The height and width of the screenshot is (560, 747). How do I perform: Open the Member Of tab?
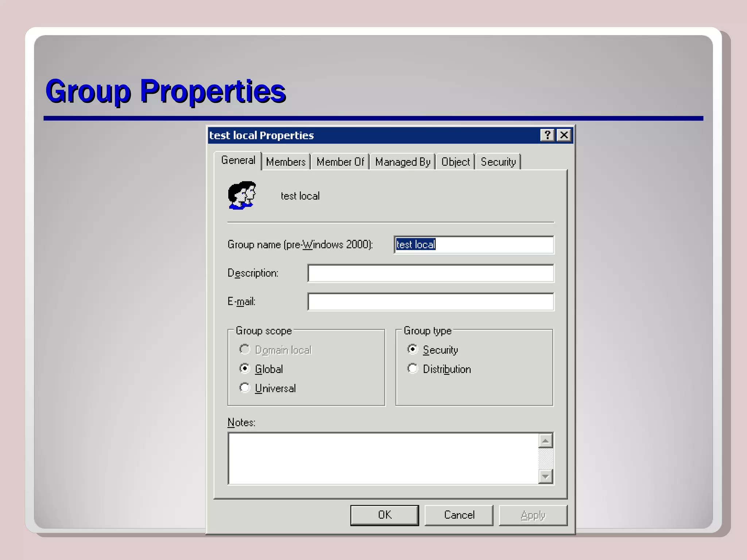click(x=340, y=162)
